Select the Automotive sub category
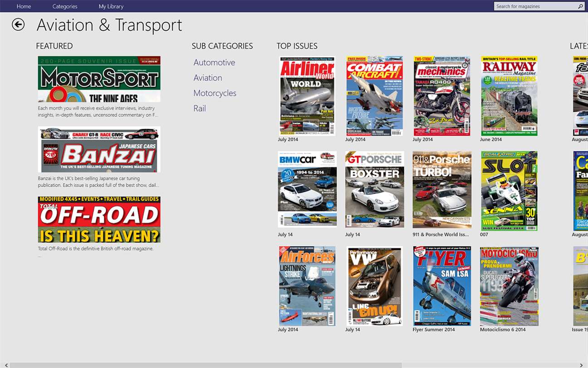This screenshot has width=588, height=368. pyautogui.click(x=214, y=62)
